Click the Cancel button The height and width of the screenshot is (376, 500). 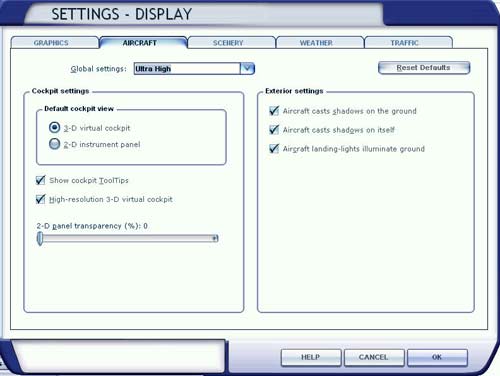coord(374,357)
